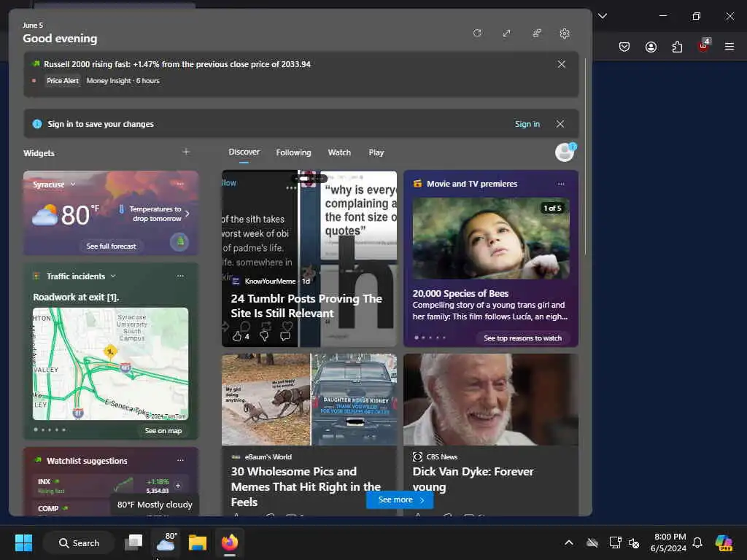Click Sign in link
Screen dimensions: 747x560
[527, 124]
